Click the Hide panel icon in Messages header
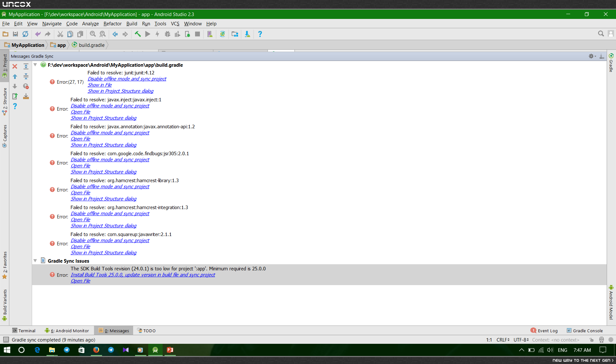The width and height of the screenshot is (616, 364). pyautogui.click(x=602, y=56)
